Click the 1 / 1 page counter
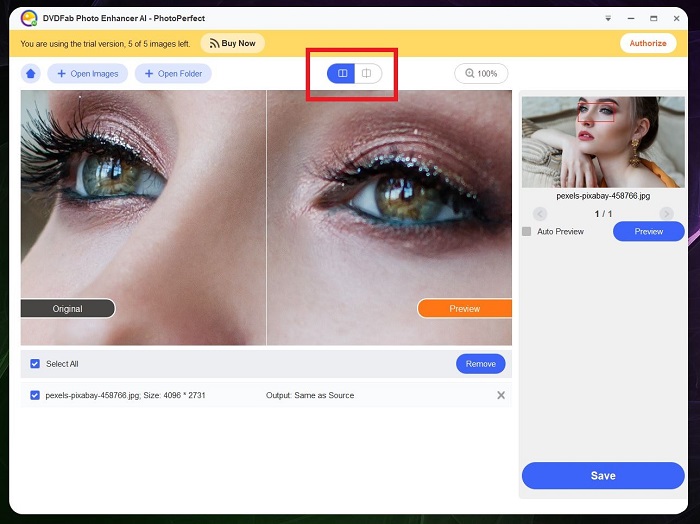The image size is (700, 524). (603, 214)
